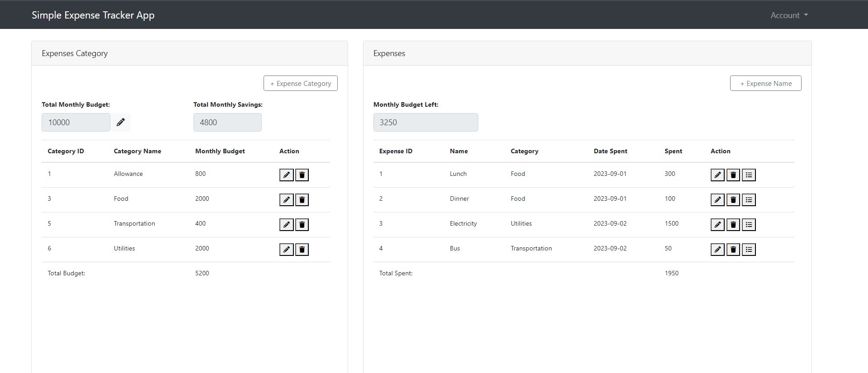
Task: Click the Expenses Category panel title
Action: coord(75,53)
